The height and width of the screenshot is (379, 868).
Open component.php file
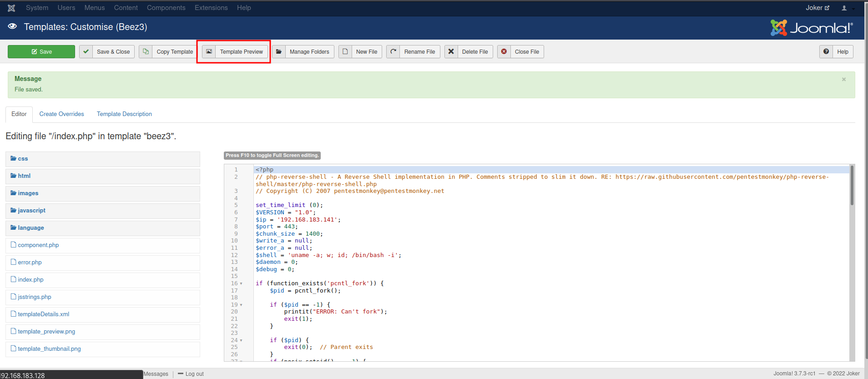[x=103, y=245]
